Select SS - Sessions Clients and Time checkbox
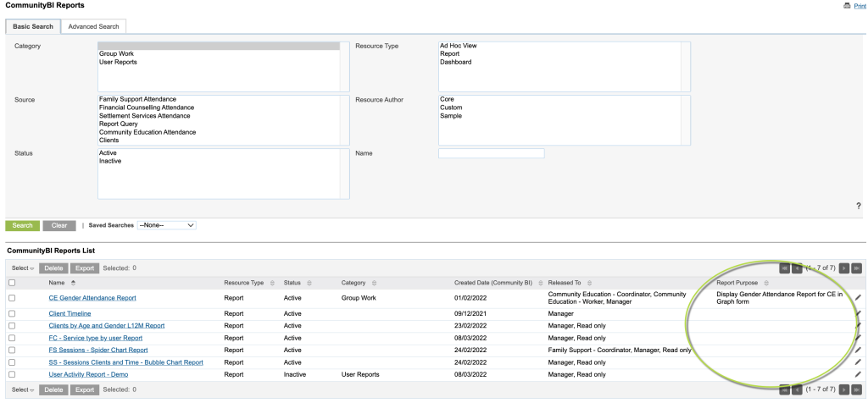 (12, 362)
